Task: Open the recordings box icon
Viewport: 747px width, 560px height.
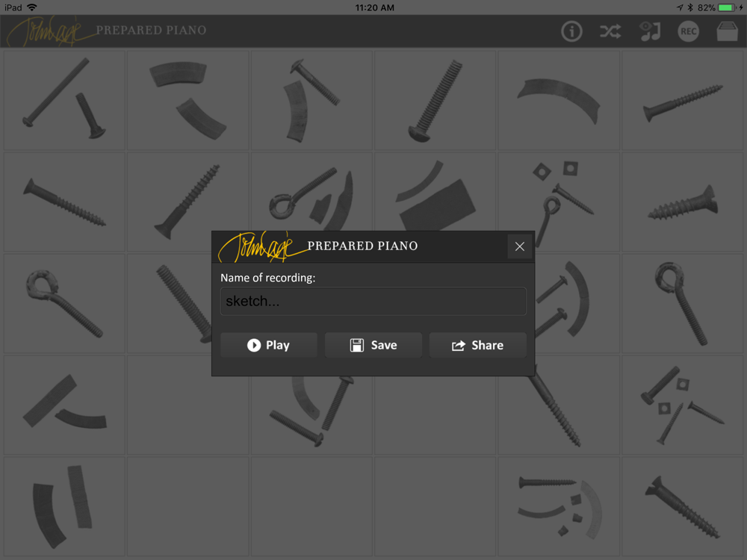Action: (x=728, y=31)
